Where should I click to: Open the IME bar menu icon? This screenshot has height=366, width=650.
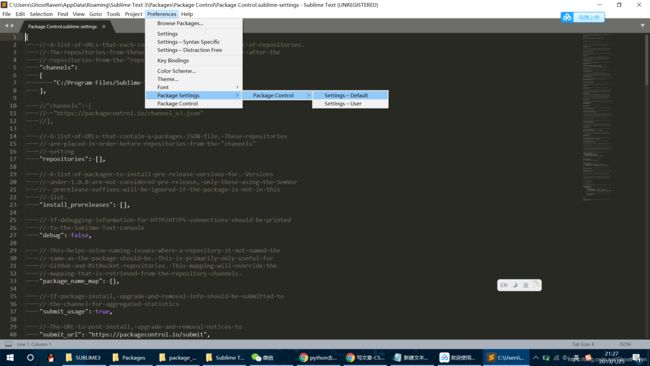pos(526,285)
